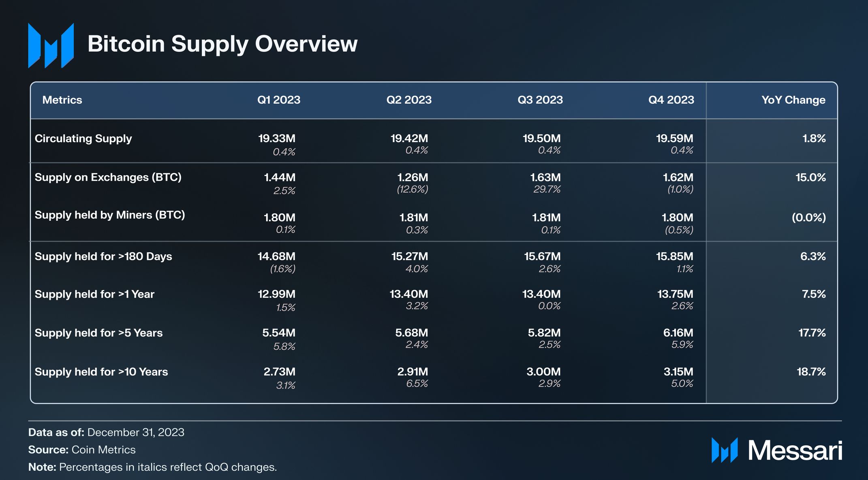
Task: Click the 1.26M exchanges supply value
Action: pos(413,177)
